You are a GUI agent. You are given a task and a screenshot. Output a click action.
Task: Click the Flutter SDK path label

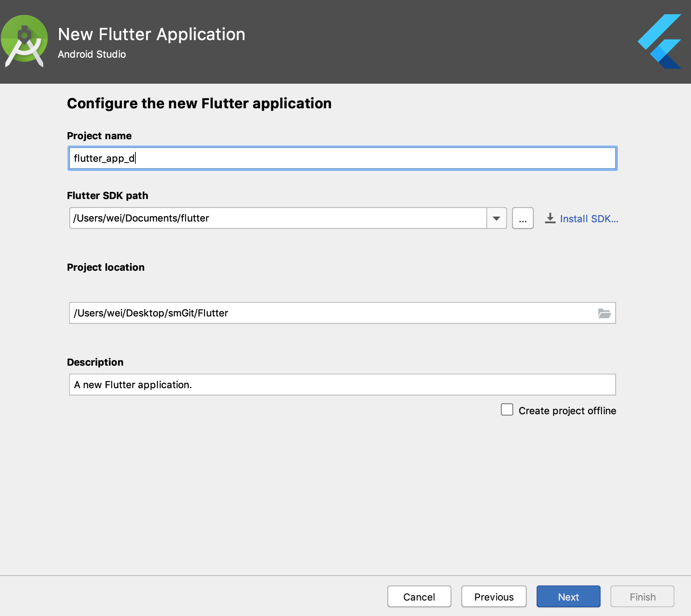[x=108, y=195]
